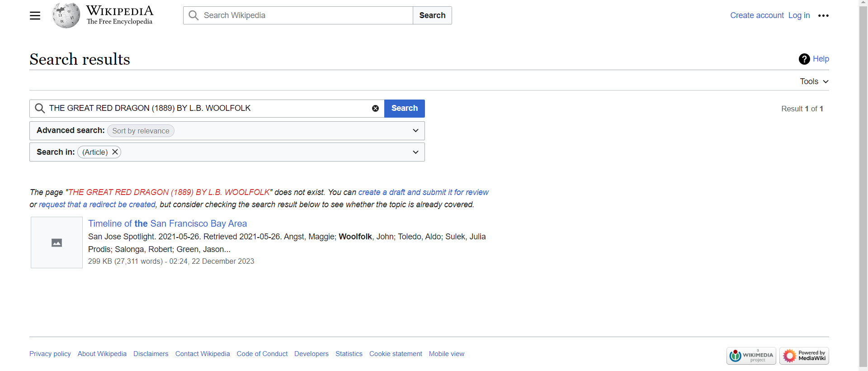Click the Wikipedia wordmark title
Screen dimensions: 868x371
coord(120,11)
